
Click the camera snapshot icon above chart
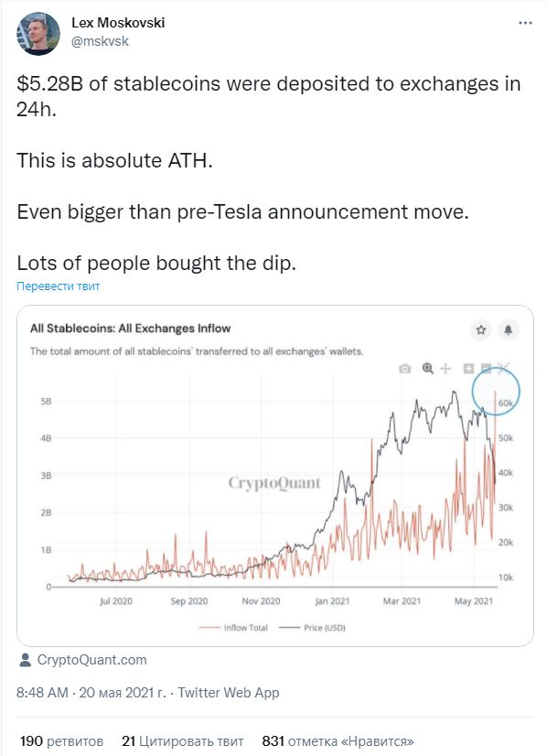click(x=405, y=369)
